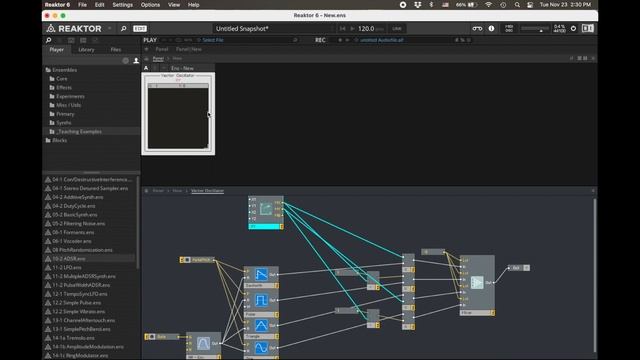Open the Effects folder

[x=64, y=87]
